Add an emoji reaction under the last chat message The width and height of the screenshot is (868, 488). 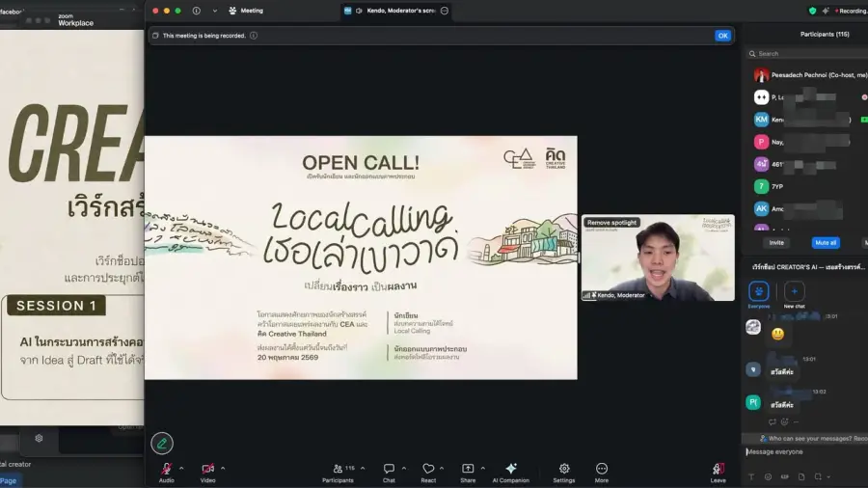point(784,422)
